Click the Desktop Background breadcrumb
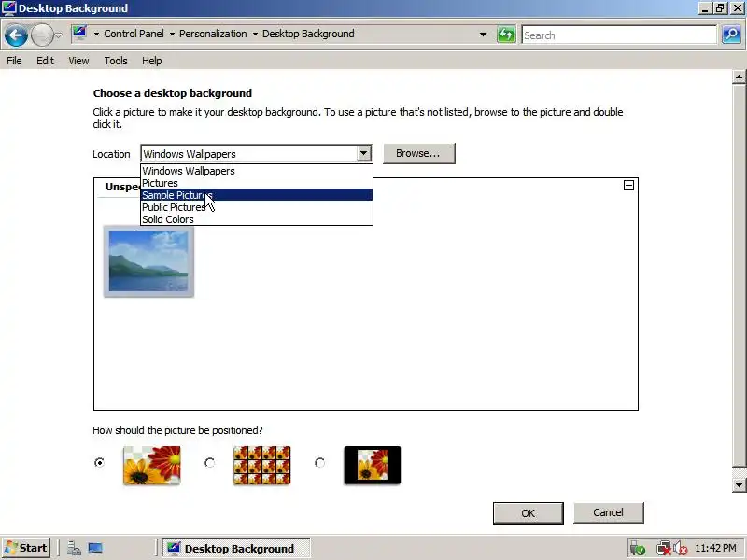This screenshot has width=747, height=560. 308,34
